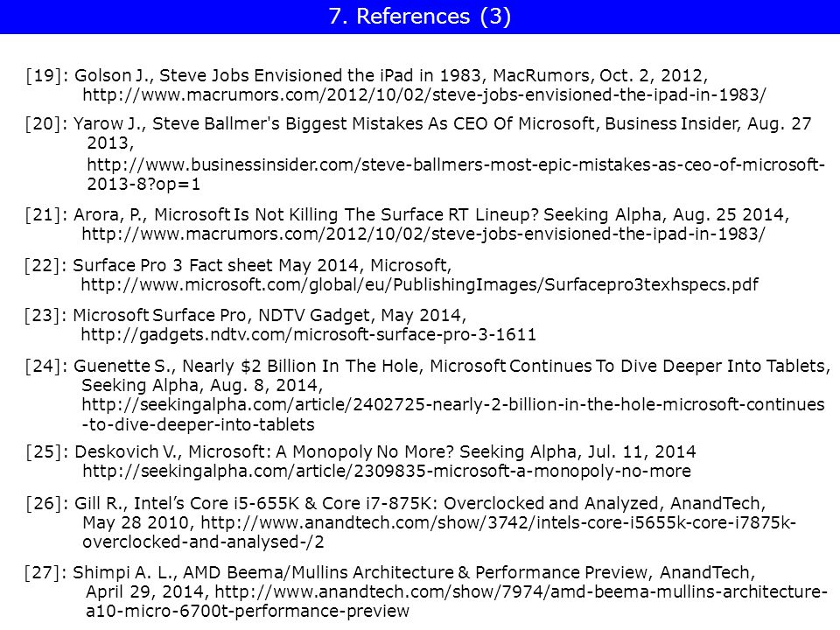
Task: Click reference [24] Guenette S. citation line
Action: tap(428, 366)
